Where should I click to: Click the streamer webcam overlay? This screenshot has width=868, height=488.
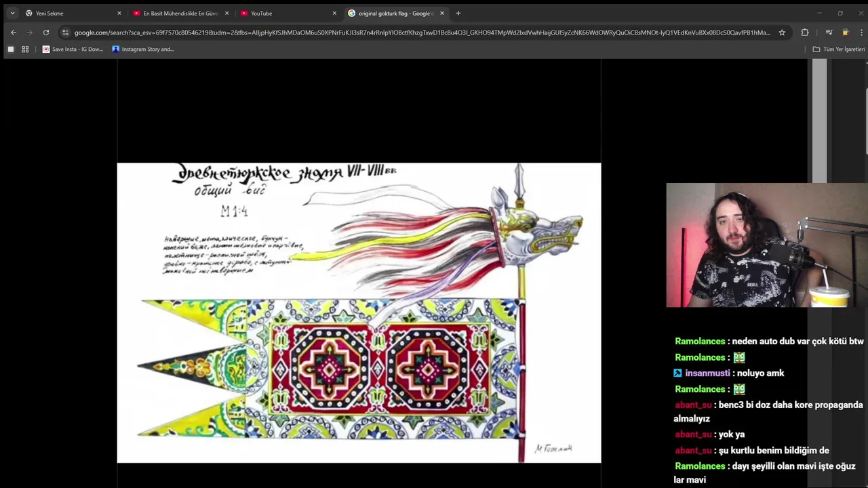click(x=767, y=245)
